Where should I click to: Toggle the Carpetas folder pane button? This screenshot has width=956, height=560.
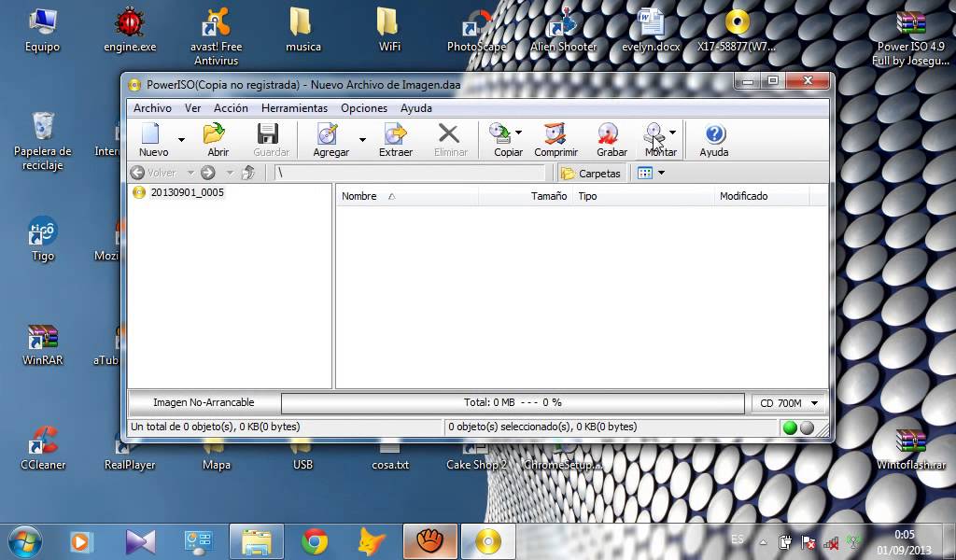pyautogui.click(x=591, y=173)
